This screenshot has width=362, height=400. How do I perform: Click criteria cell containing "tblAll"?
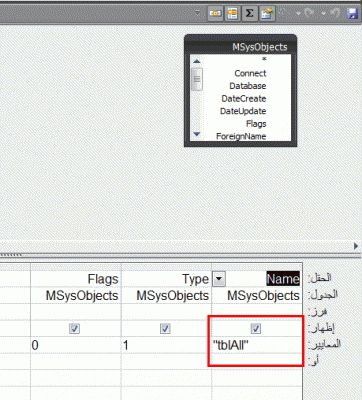(x=257, y=345)
